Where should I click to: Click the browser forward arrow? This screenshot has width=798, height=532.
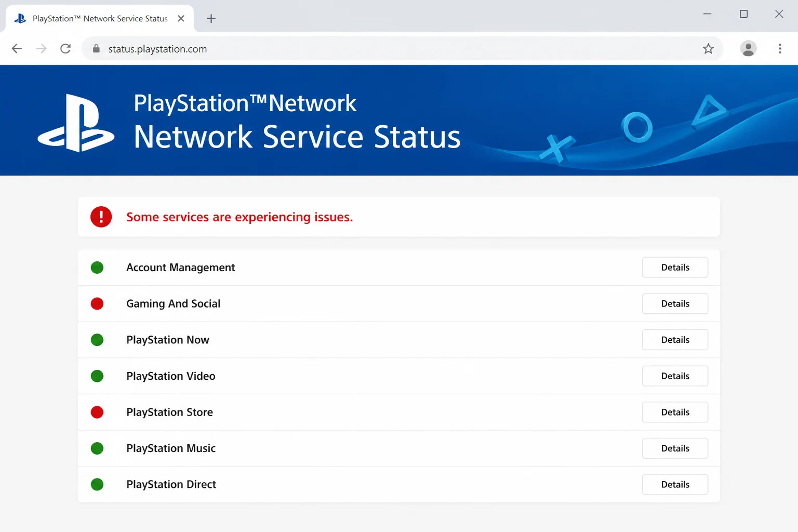(41, 48)
